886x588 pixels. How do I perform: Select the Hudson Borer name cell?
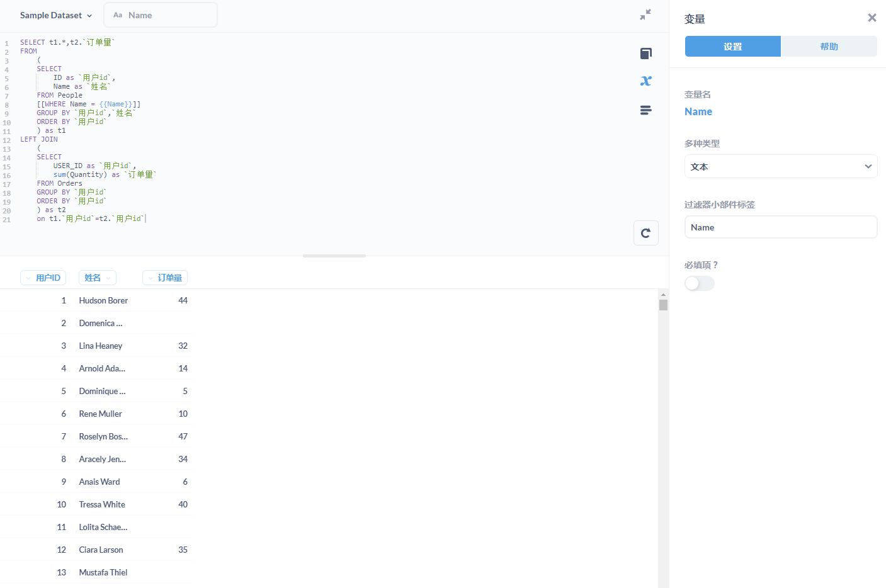pyautogui.click(x=103, y=300)
